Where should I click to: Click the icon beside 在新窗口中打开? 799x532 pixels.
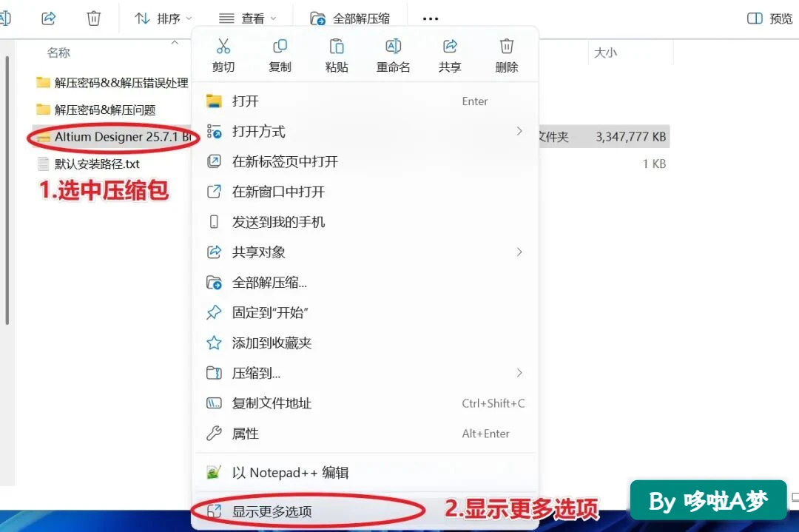pos(214,192)
